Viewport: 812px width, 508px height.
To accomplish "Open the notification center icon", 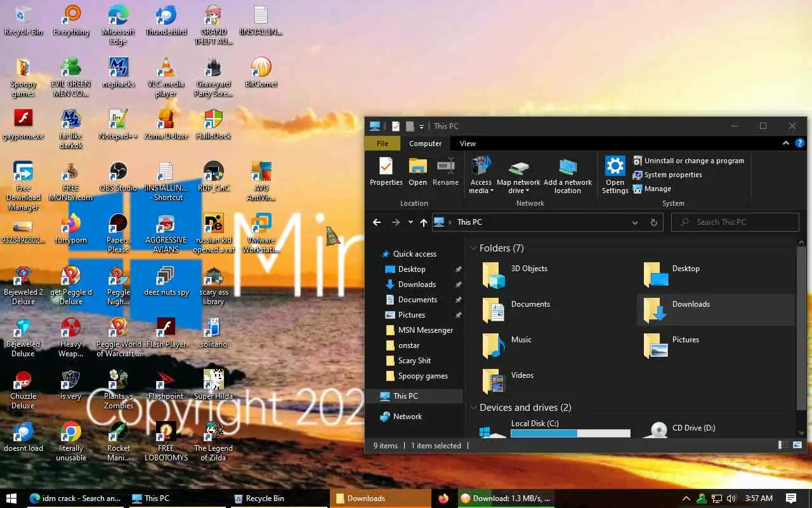I will (x=791, y=498).
